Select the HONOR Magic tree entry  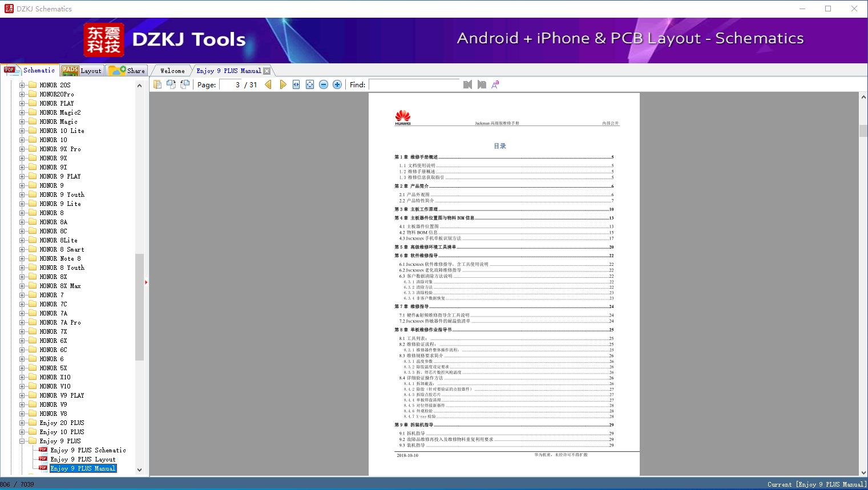tap(58, 122)
